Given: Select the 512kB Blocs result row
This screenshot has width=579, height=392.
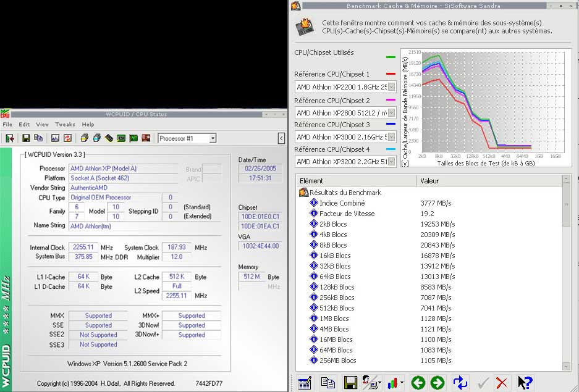Looking at the screenshot, I should coord(430,308).
